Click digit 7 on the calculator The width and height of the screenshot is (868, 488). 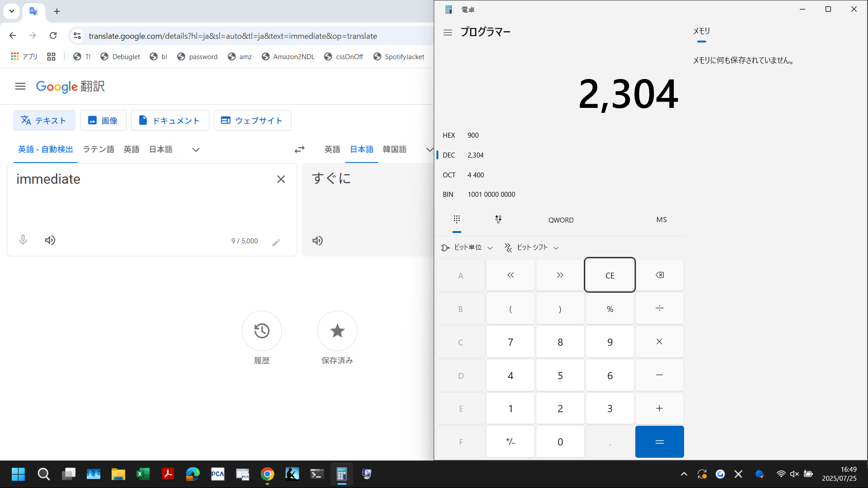pyautogui.click(x=511, y=342)
